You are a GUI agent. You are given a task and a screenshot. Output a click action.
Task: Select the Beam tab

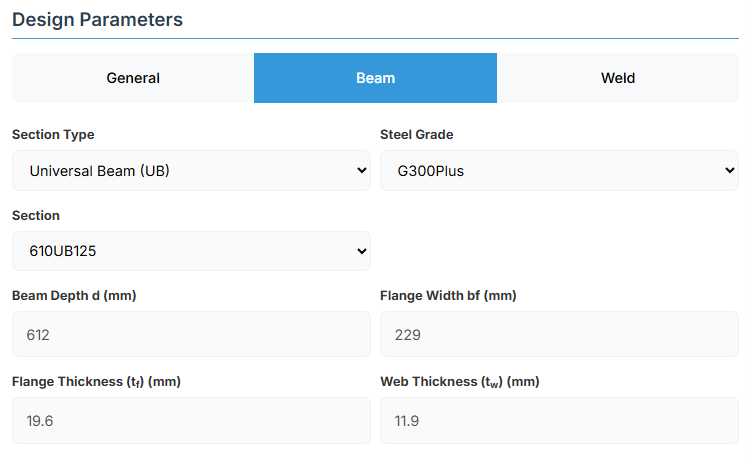click(375, 78)
